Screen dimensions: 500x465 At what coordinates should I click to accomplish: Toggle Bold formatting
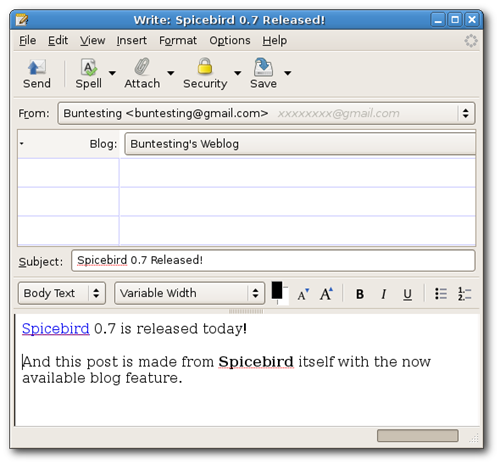(360, 294)
